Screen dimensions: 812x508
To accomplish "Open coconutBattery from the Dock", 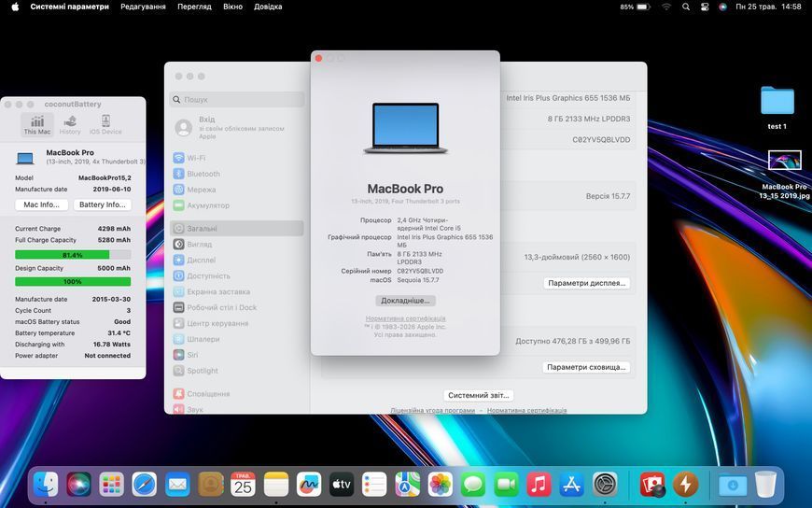I will (686, 486).
